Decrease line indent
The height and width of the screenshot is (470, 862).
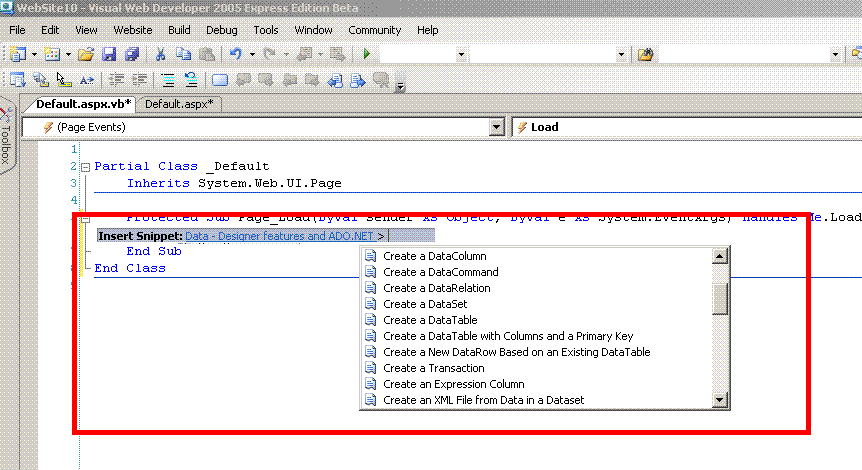click(x=116, y=80)
